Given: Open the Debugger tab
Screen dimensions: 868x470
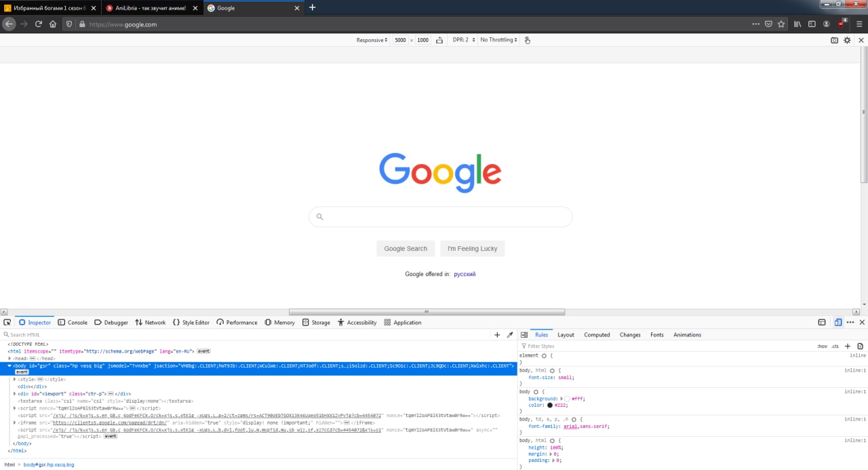Looking at the screenshot, I should 111,322.
